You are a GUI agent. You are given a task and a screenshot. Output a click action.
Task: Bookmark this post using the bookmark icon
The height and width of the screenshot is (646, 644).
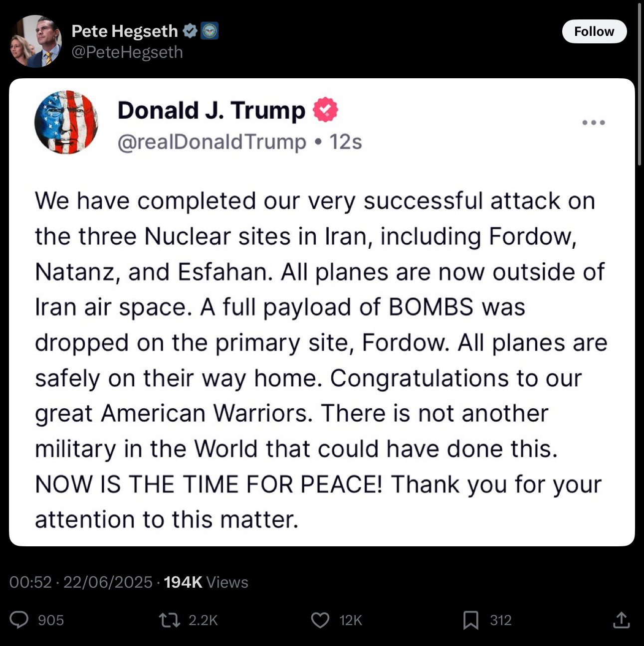click(471, 620)
